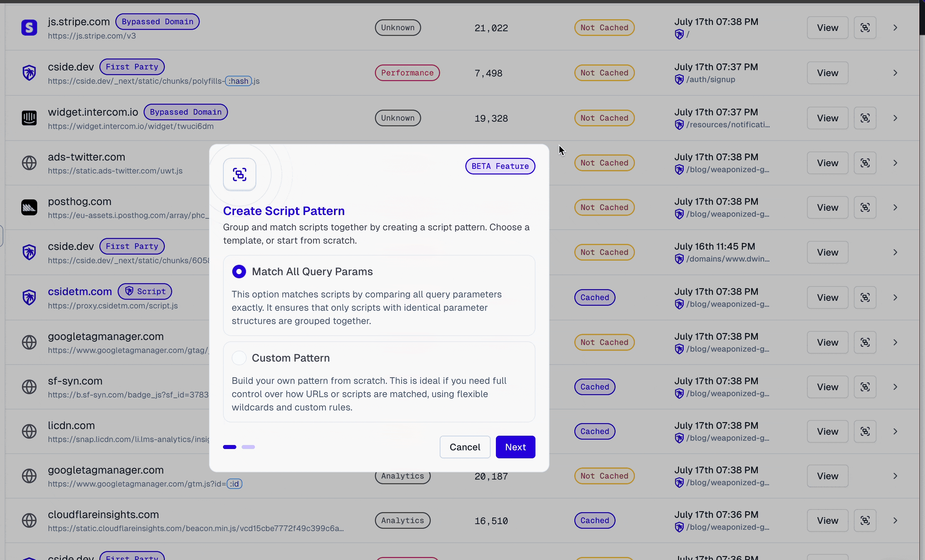Click the script pattern icon in js.stripe.com row
The image size is (925, 560).
coord(865,28)
